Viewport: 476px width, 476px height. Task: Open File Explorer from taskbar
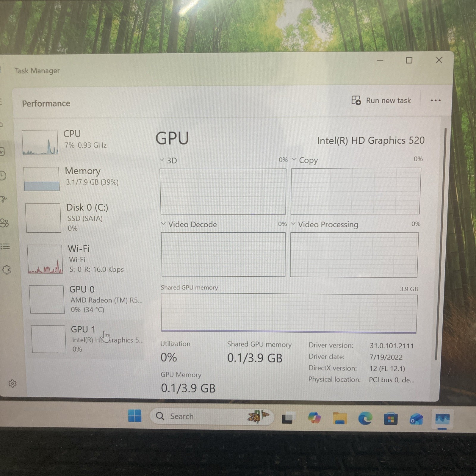click(x=339, y=418)
